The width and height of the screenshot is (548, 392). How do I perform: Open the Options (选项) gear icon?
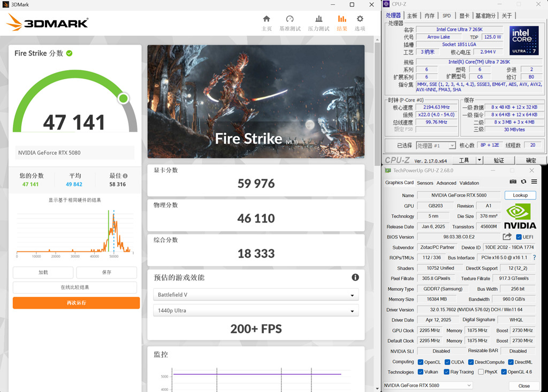tap(360, 19)
